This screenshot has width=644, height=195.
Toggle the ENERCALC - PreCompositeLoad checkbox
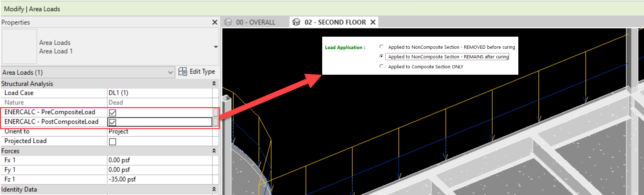[x=112, y=113]
